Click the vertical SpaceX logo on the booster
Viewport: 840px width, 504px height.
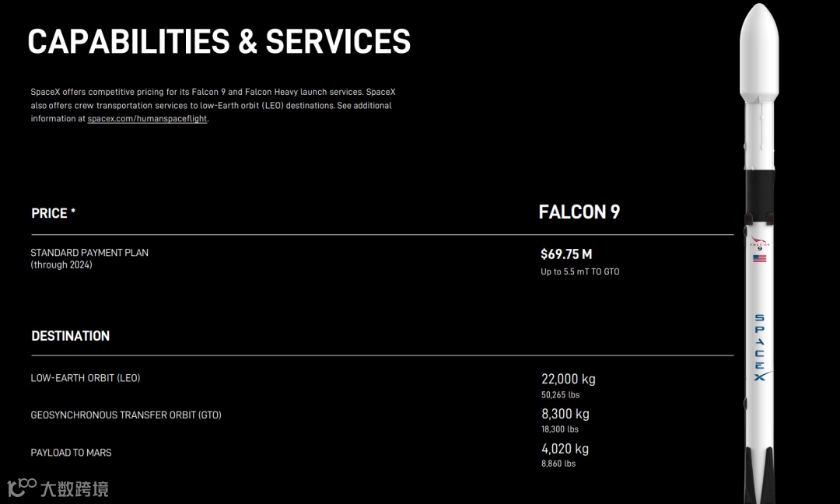759,348
